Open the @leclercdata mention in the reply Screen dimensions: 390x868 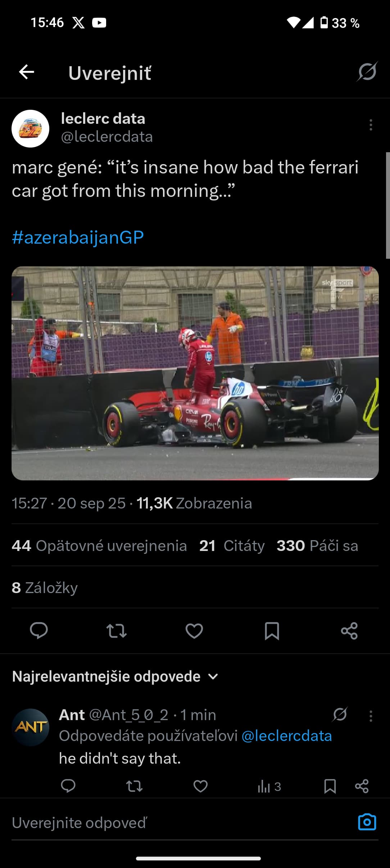287,736
